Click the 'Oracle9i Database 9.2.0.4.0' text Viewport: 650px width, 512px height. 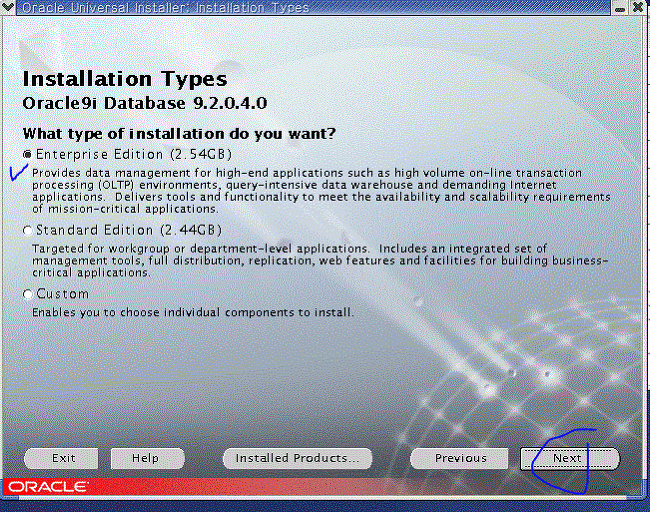pos(145,103)
